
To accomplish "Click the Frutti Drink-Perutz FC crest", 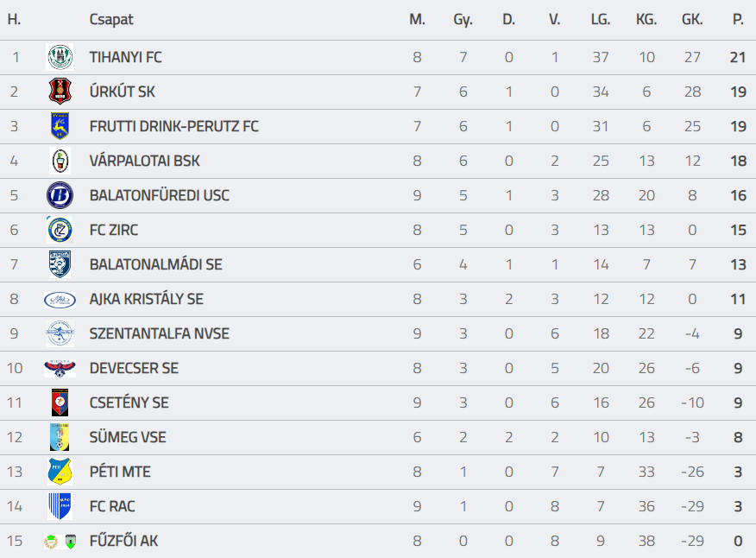I will coord(60,127).
